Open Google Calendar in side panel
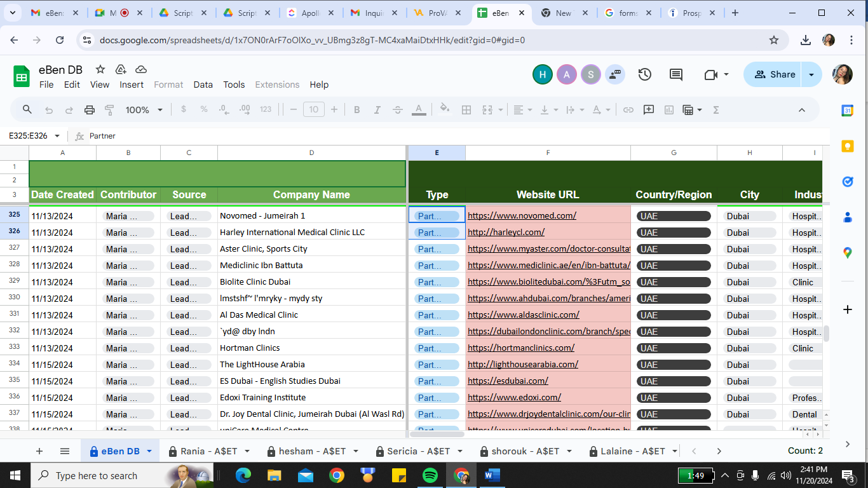 [x=847, y=111]
